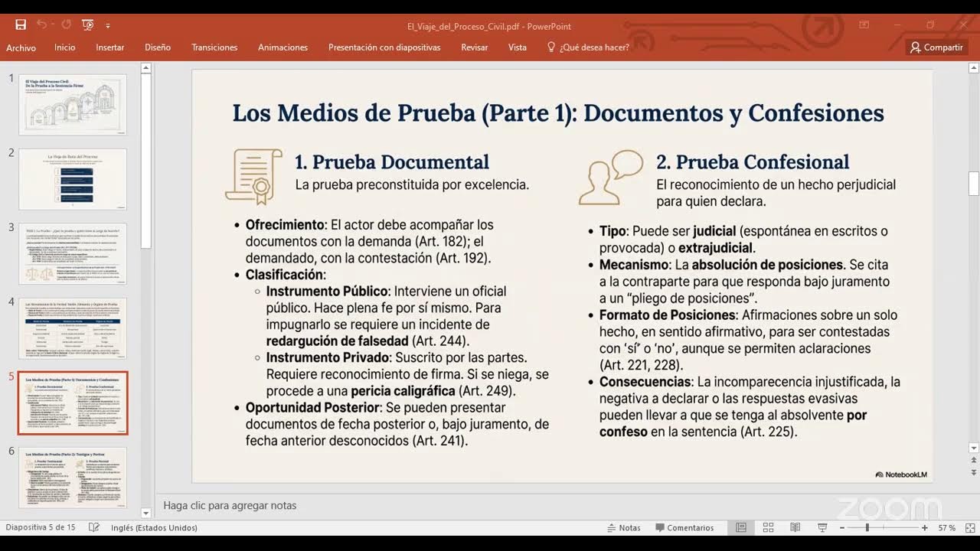Type in the ¿Qué desea hacer? search box
Screen dimensions: 980x551
coord(594,47)
